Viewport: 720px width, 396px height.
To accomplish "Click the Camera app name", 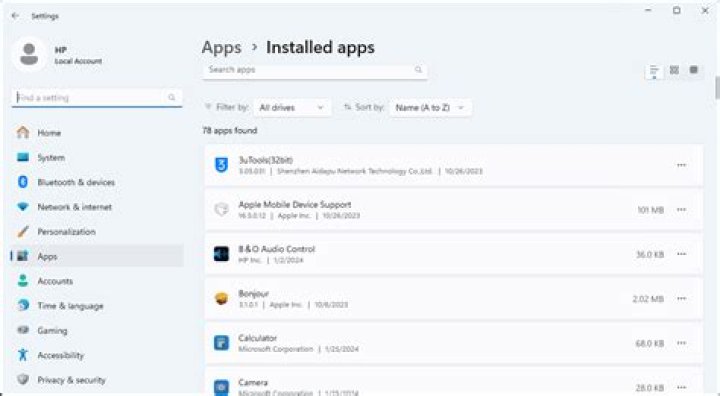I will click(x=253, y=382).
